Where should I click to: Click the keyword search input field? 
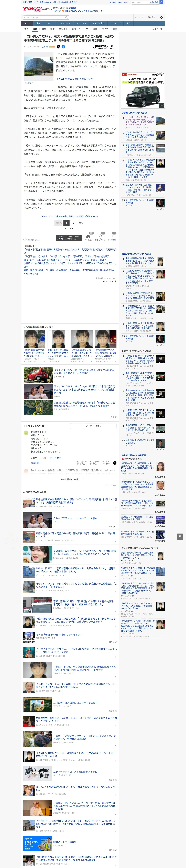(x=44, y=18)
